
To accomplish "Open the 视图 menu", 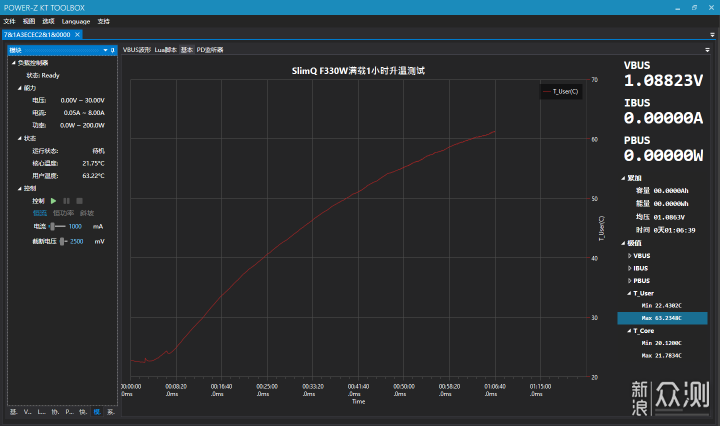I will coord(29,21).
